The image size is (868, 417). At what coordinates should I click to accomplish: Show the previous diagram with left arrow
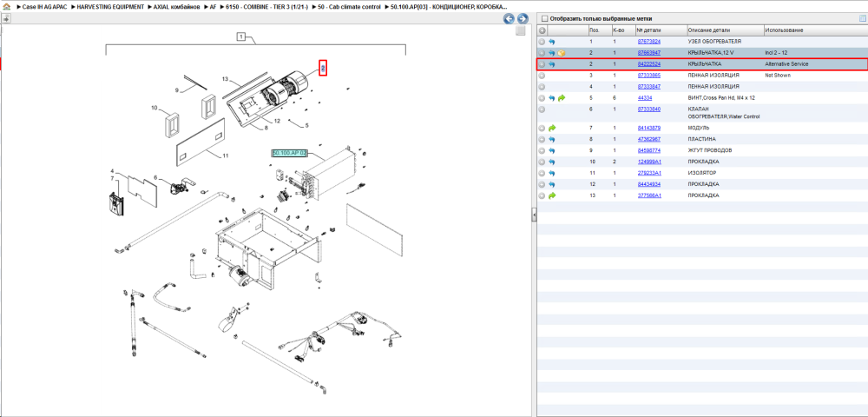coord(509,19)
